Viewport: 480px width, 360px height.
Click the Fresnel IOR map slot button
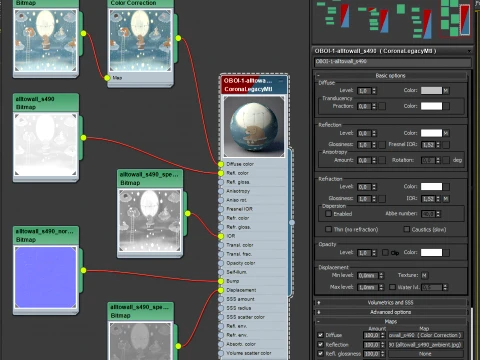pyautogui.click(x=446, y=145)
